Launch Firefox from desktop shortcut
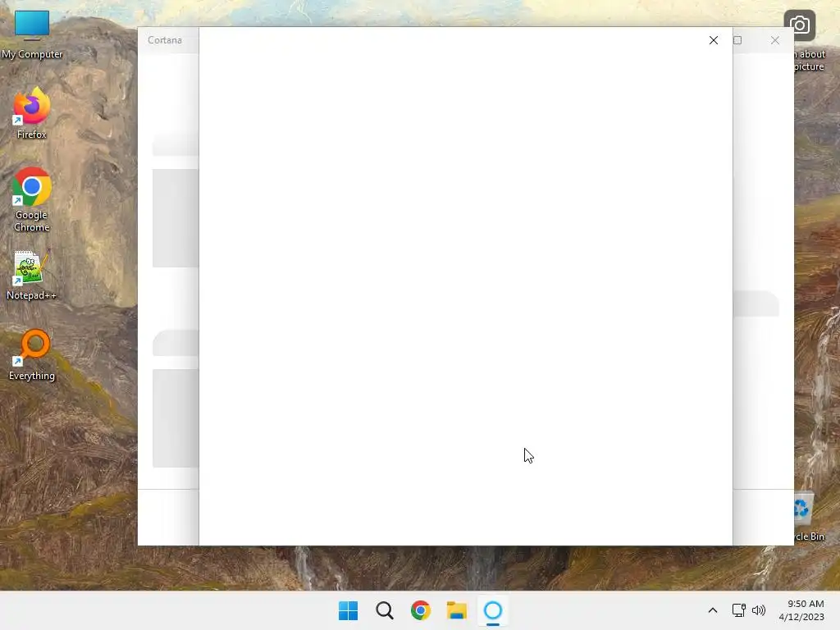The image size is (840, 630). [x=32, y=113]
